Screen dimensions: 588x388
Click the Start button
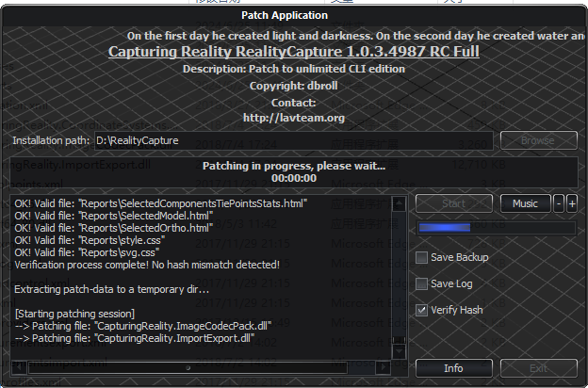coord(454,204)
